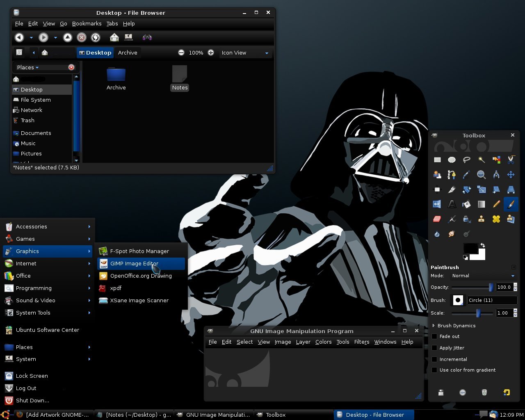Click the Circle (11) brush name field
Image resolution: width=525 pixels, height=420 pixels.
[x=492, y=300]
